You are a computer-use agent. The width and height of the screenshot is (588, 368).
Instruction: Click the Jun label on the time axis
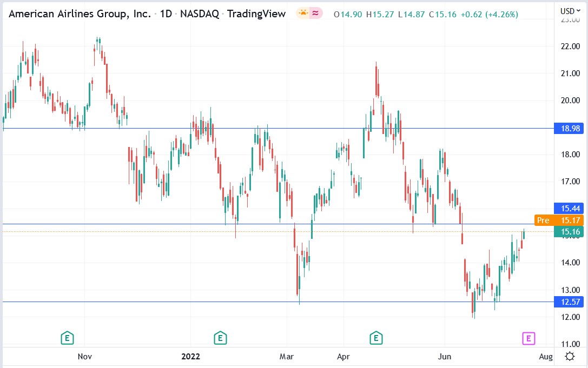[x=445, y=357]
